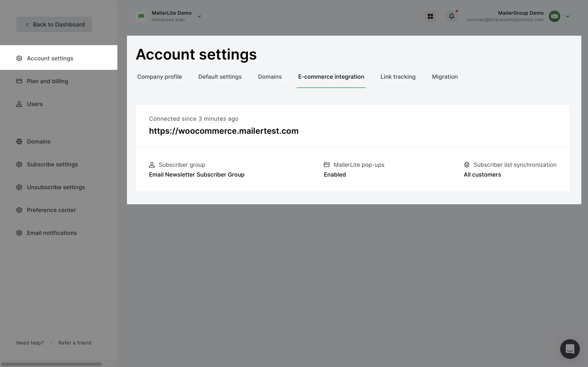Open the notifications bell

451,16
